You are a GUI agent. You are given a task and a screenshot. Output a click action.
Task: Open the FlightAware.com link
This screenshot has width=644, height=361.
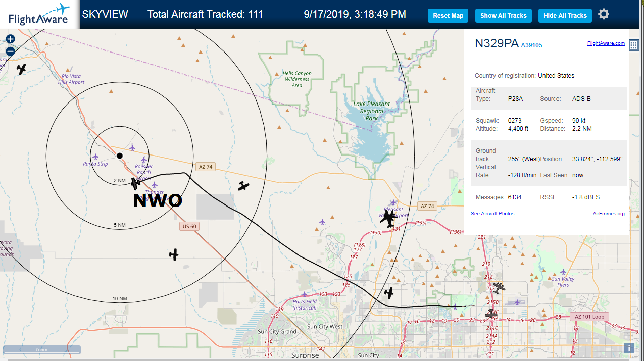[606, 43]
